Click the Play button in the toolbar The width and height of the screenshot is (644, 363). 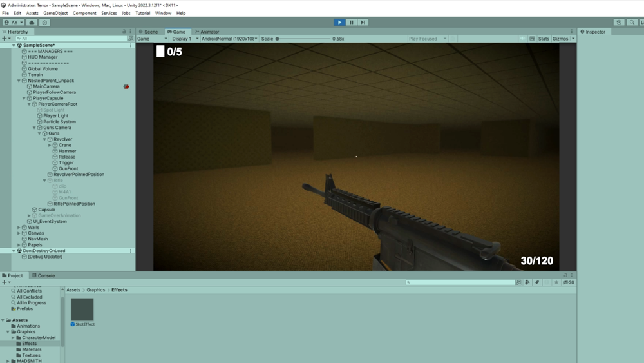[x=339, y=22]
